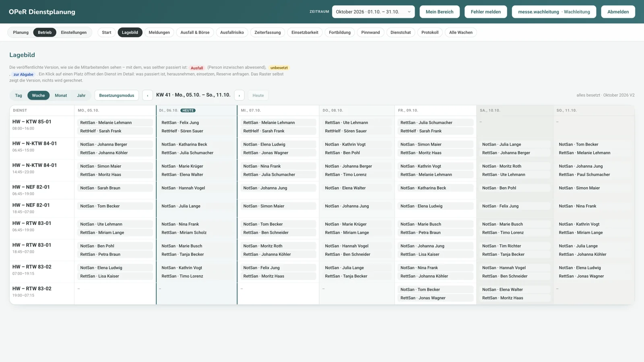This screenshot has height=362, width=644.
Task: Click Fehler melden button
Action: click(x=486, y=12)
